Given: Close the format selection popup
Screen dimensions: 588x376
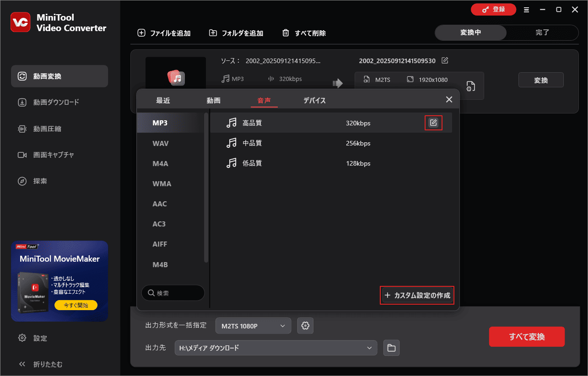Looking at the screenshot, I should click(x=449, y=100).
